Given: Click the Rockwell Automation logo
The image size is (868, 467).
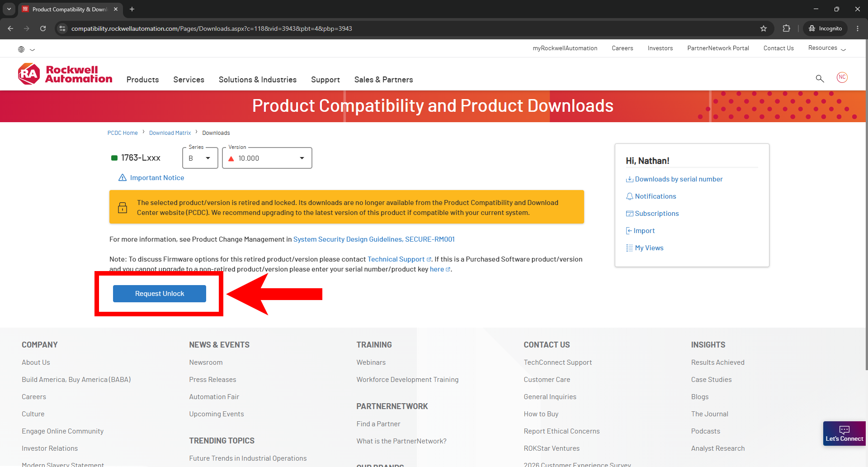Looking at the screenshot, I should click(x=65, y=74).
